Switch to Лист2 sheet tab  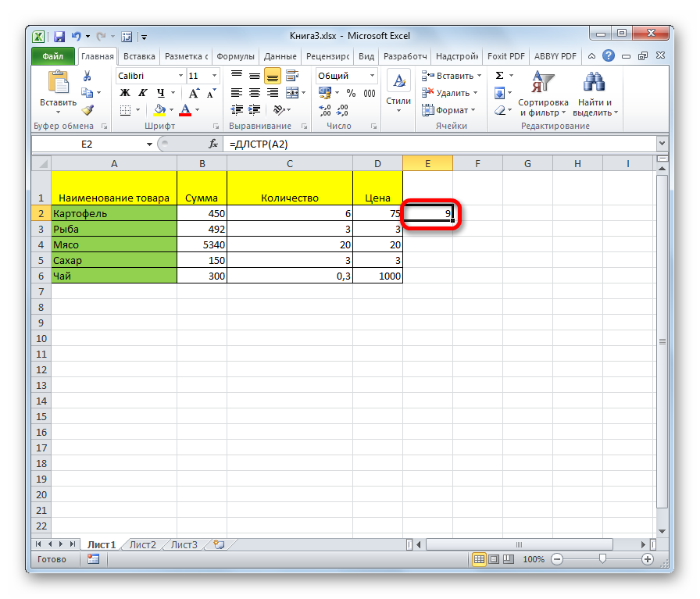click(x=142, y=544)
